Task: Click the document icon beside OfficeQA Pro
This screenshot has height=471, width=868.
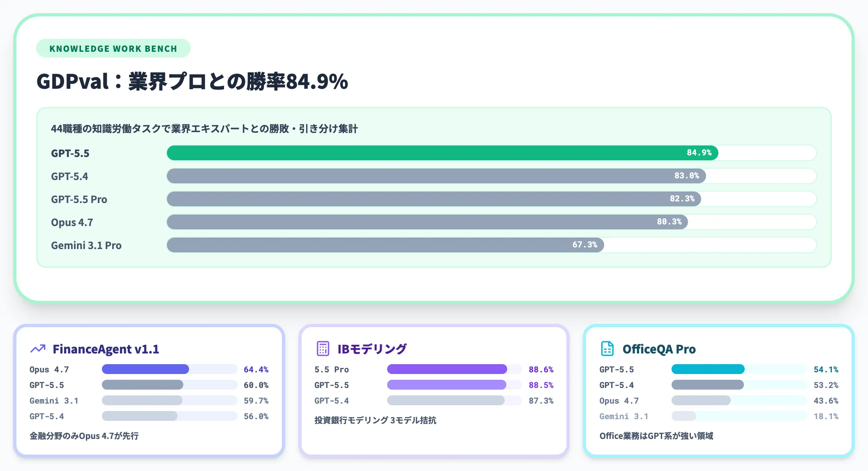Action: point(607,348)
